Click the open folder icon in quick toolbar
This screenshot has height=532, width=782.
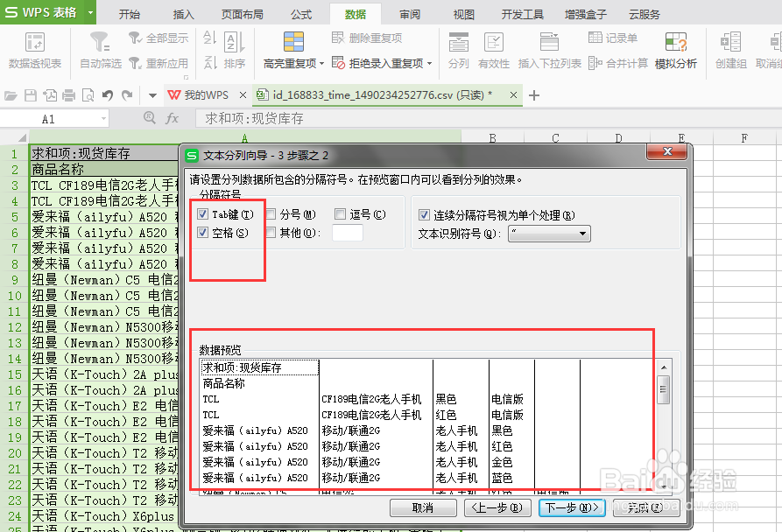coord(11,95)
